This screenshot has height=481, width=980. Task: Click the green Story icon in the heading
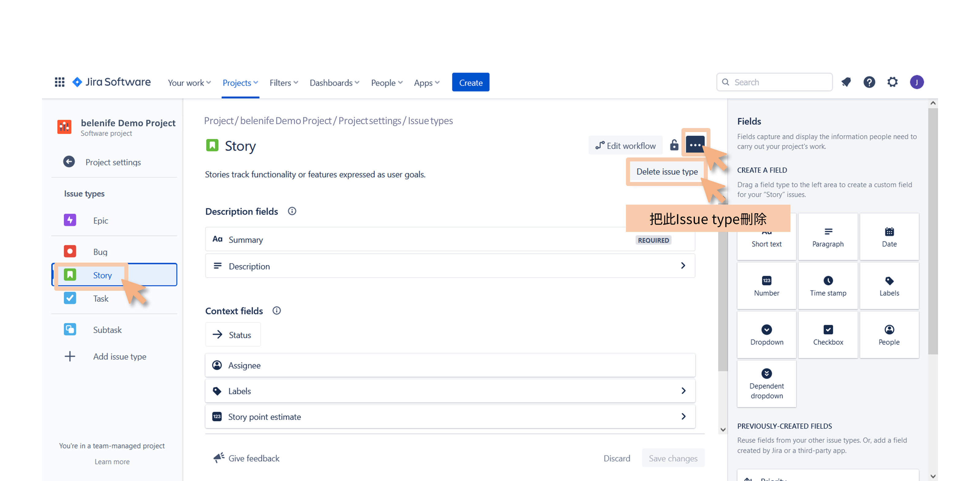[212, 145]
